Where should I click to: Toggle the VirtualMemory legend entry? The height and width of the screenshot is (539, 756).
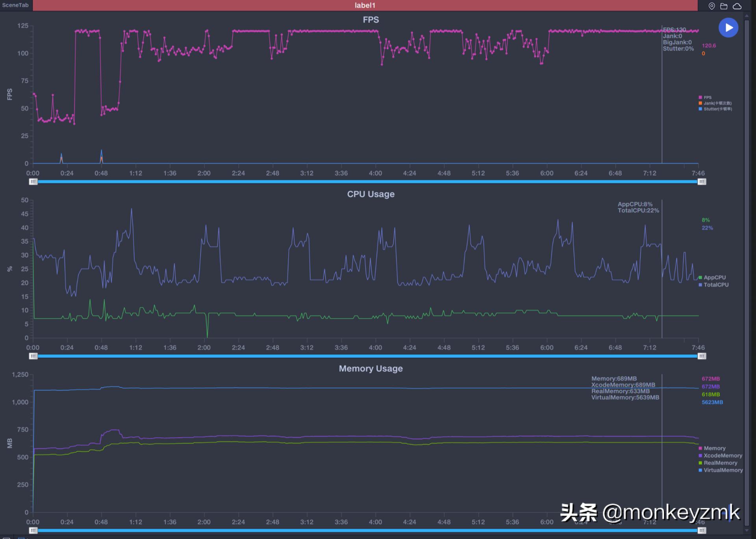[x=723, y=470]
